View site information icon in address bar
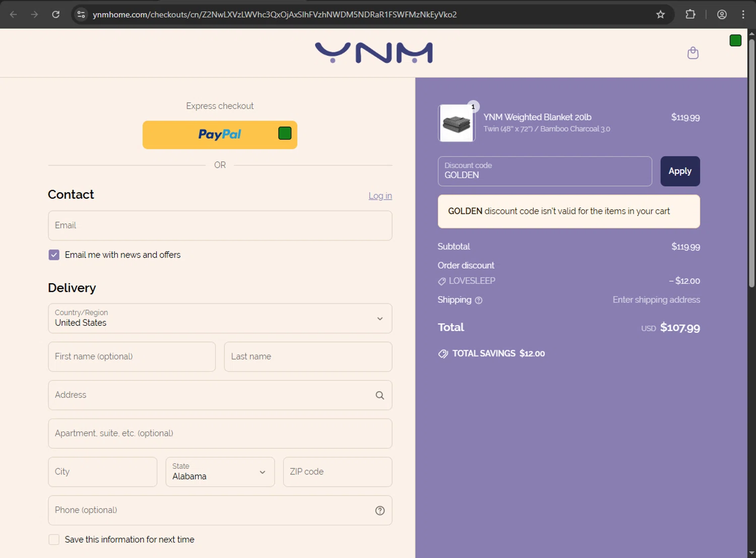 coord(81,15)
